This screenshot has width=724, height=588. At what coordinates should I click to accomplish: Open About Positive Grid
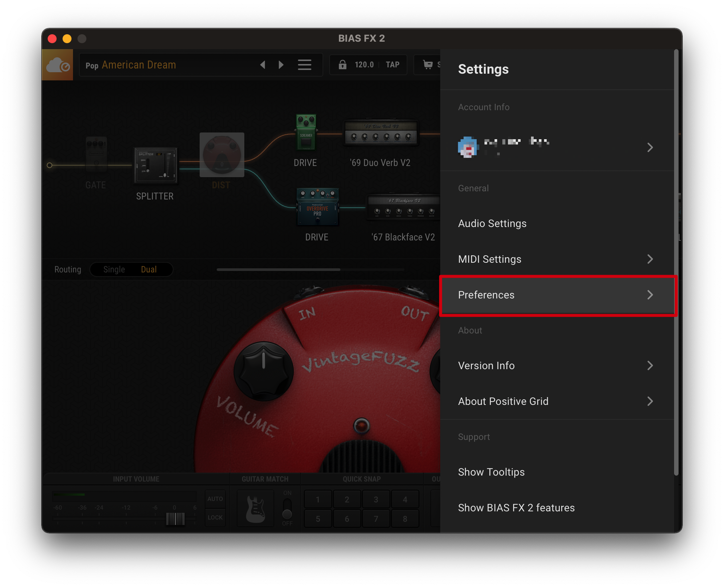pos(557,401)
